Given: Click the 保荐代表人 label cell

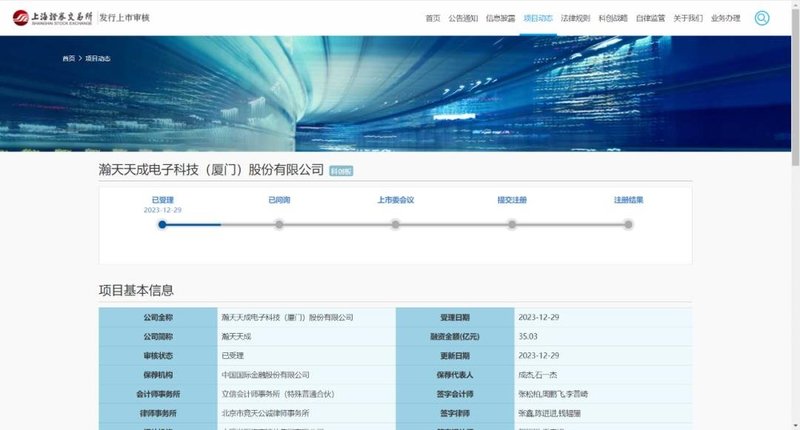Looking at the screenshot, I should (455, 375).
